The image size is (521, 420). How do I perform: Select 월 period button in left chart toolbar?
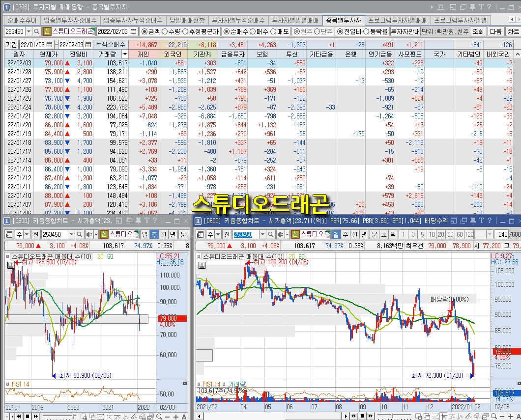[x=164, y=234]
